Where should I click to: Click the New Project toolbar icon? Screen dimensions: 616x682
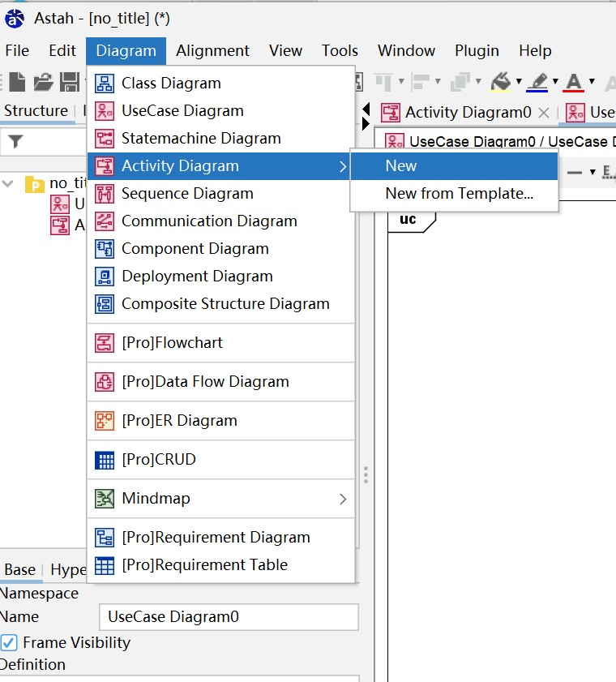17,82
